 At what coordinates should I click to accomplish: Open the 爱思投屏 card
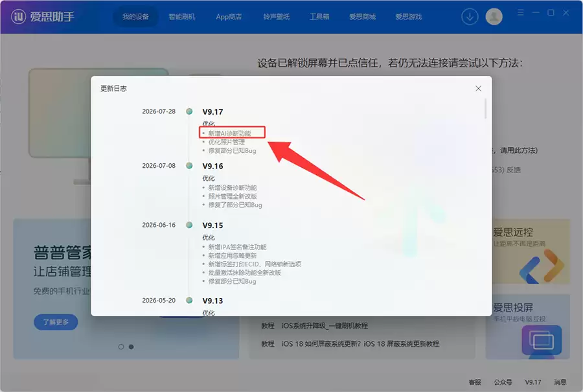click(x=527, y=327)
